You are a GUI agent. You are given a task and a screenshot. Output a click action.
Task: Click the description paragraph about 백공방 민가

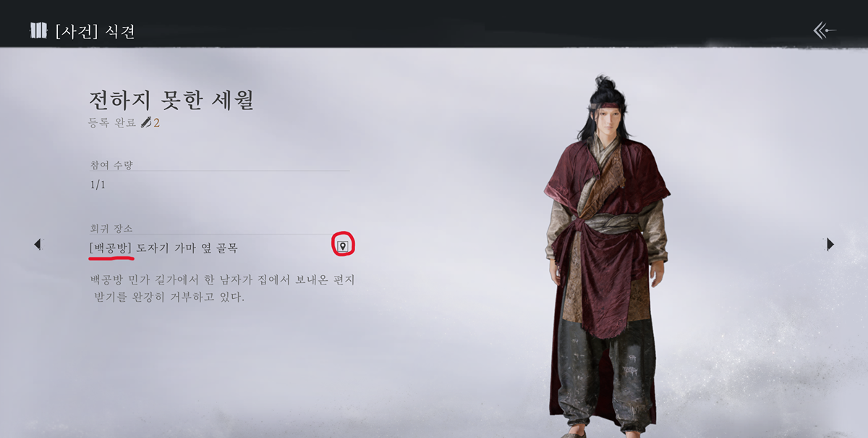point(222,287)
